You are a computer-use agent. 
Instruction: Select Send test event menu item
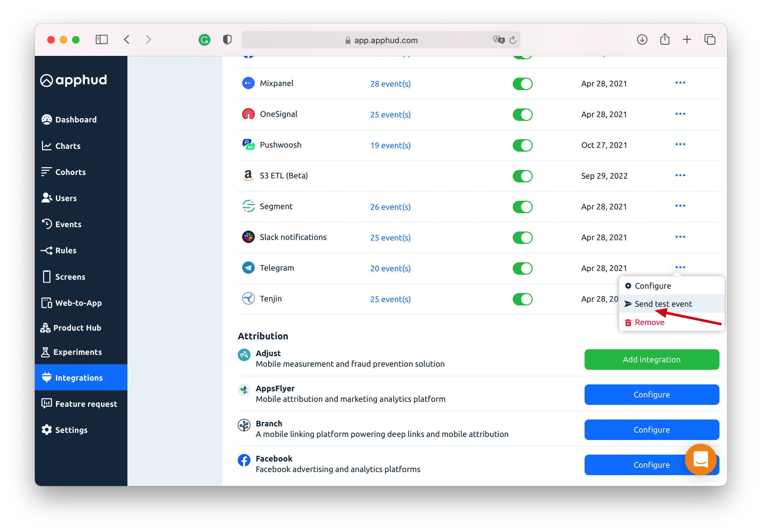(663, 304)
